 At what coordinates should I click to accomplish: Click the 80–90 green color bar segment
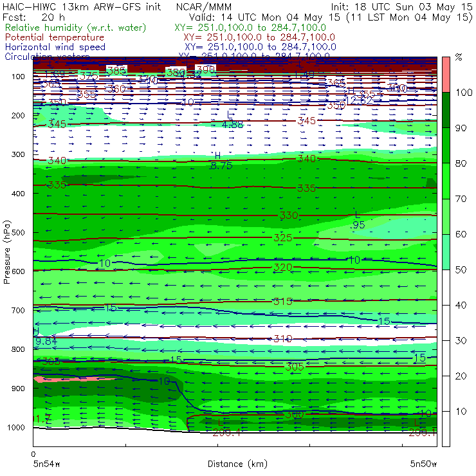tap(446, 145)
